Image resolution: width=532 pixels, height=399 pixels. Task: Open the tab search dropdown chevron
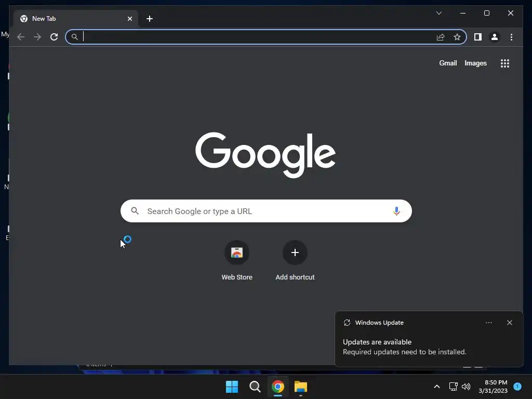pos(438,13)
